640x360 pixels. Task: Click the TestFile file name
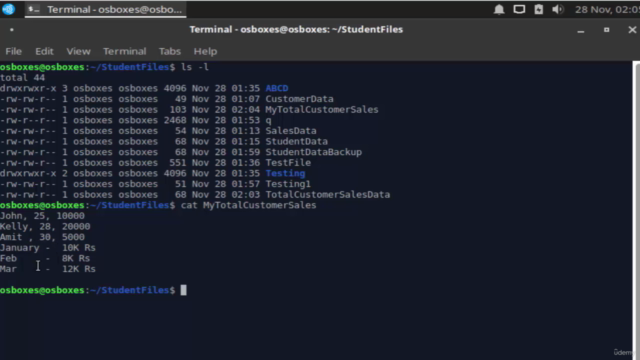pyautogui.click(x=288, y=162)
